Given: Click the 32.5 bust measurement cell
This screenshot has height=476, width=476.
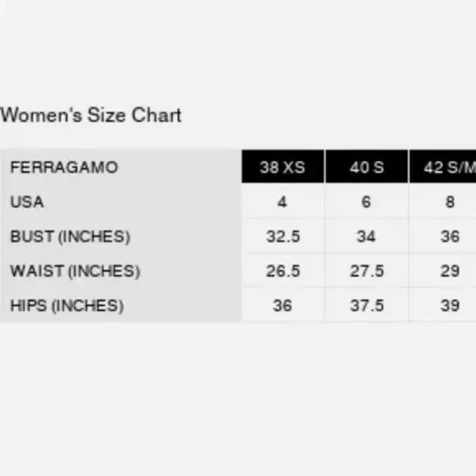Looking at the screenshot, I should pyautogui.click(x=282, y=236).
